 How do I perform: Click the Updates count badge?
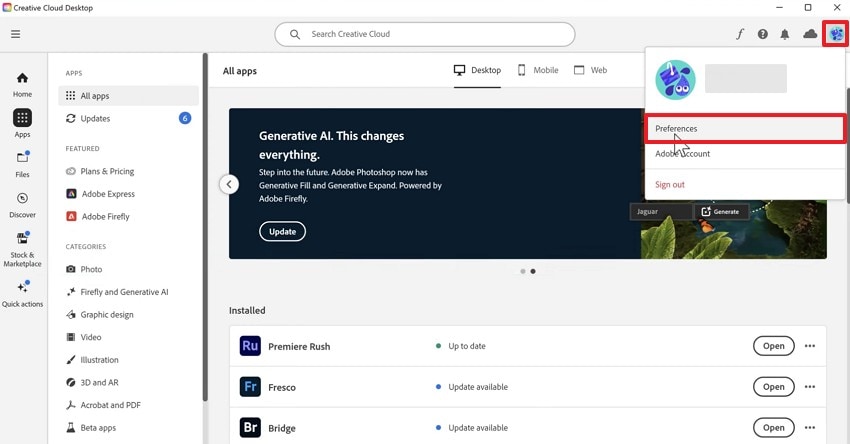(x=185, y=118)
